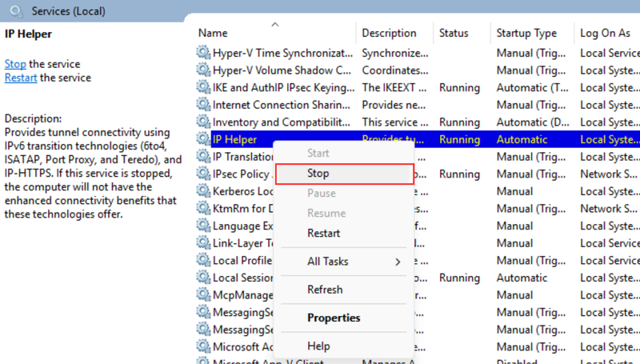
Task: Click gear icon for Hyper-V Time Synchronization
Action: tap(203, 52)
